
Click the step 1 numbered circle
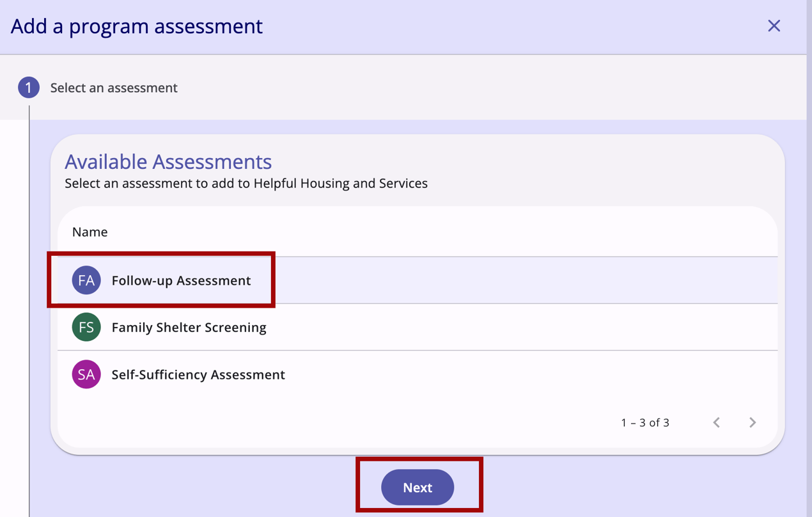28,87
